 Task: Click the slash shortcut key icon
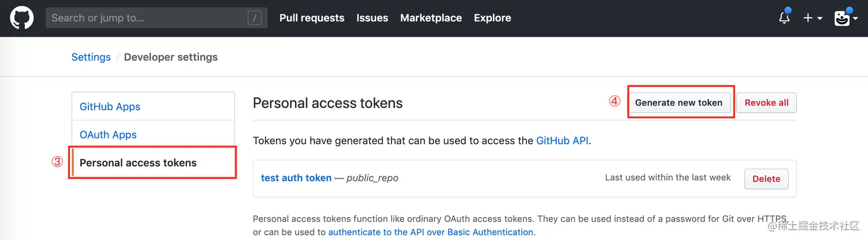tap(255, 18)
